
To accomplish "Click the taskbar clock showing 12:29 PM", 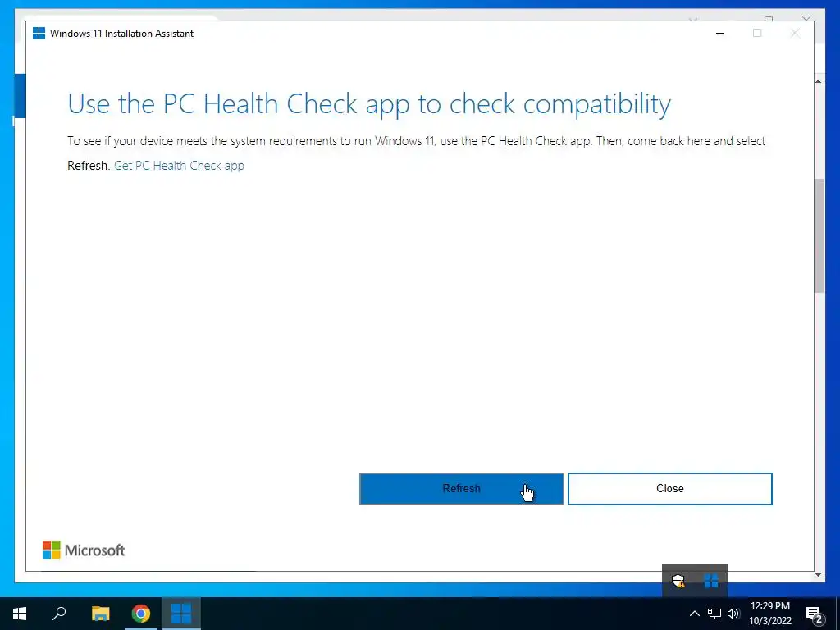I will (x=769, y=614).
